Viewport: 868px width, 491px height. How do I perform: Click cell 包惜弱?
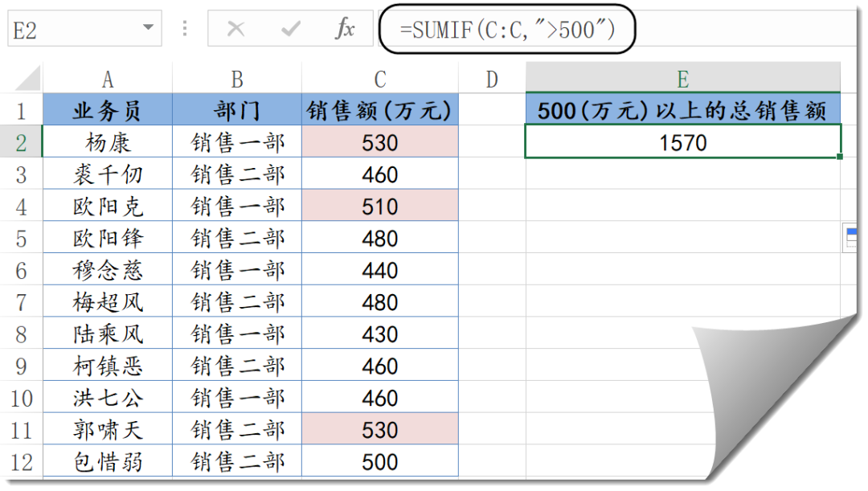click(x=108, y=461)
